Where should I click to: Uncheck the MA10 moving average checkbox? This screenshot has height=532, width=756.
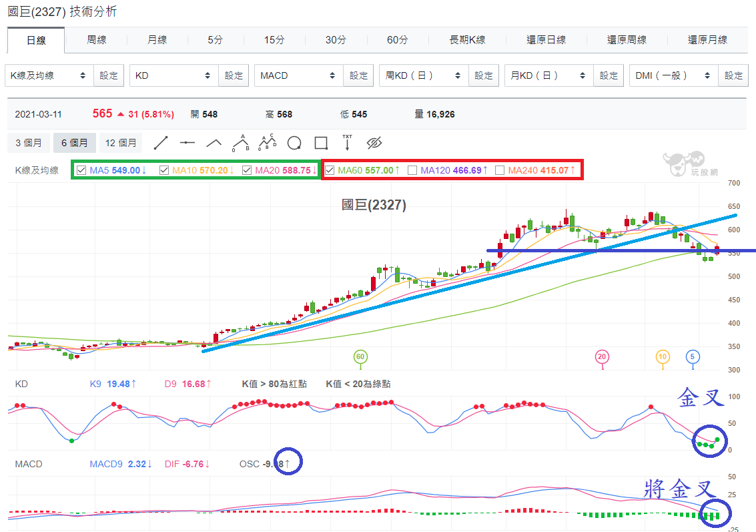click(164, 170)
